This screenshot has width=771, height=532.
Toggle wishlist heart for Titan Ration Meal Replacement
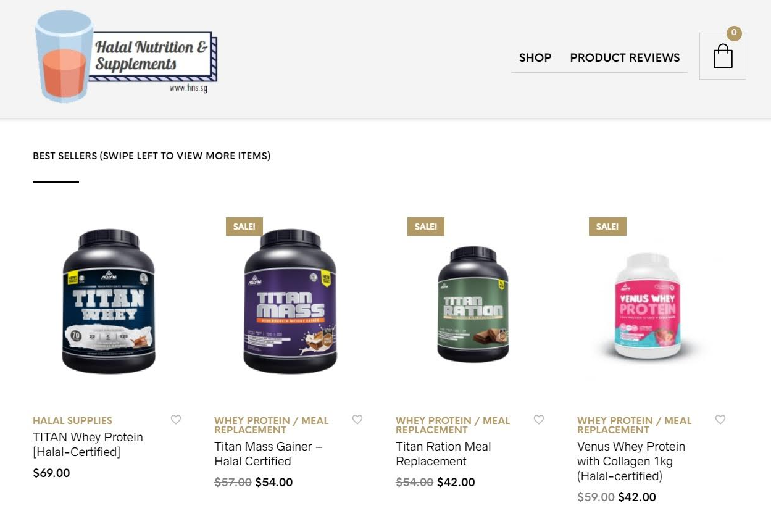(x=539, y=420)
